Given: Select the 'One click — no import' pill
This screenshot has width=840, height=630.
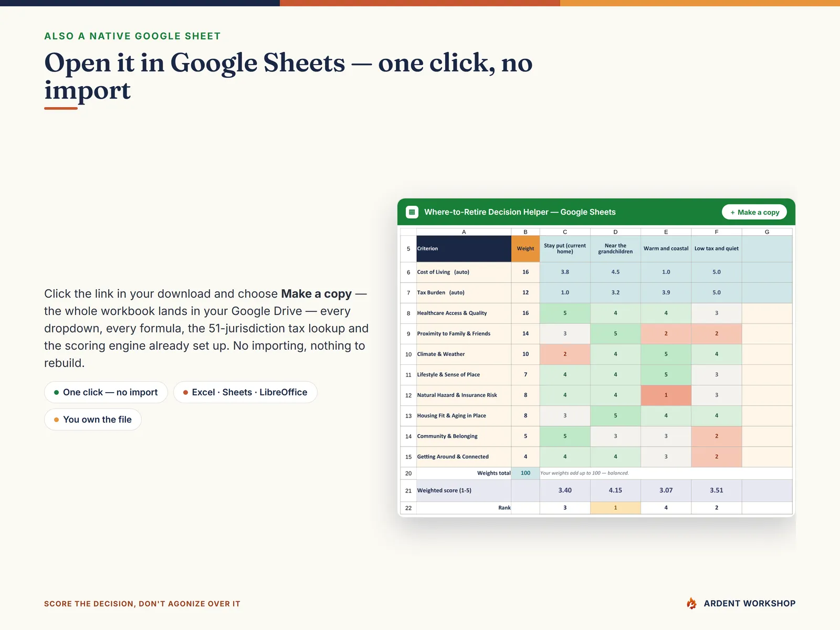Looking at the screenshot, I should [106, 392].
